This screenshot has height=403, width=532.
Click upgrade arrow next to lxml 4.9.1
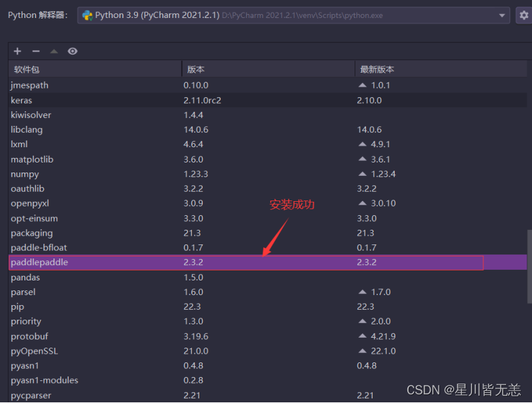click(363, 144)
